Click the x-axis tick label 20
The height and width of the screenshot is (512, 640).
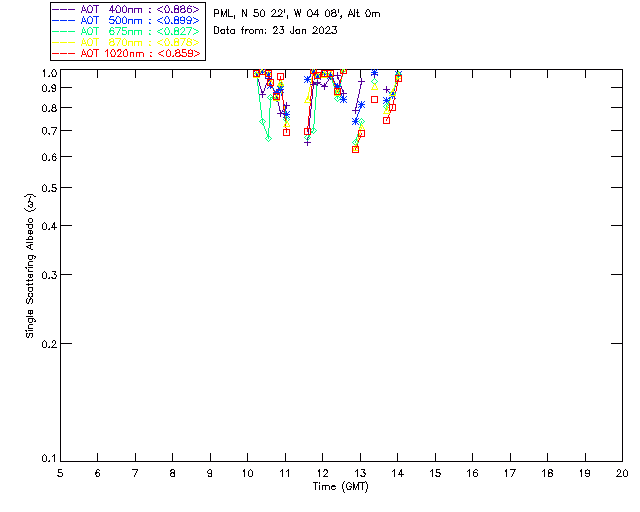pyautogui.click(x=622, y=472)
